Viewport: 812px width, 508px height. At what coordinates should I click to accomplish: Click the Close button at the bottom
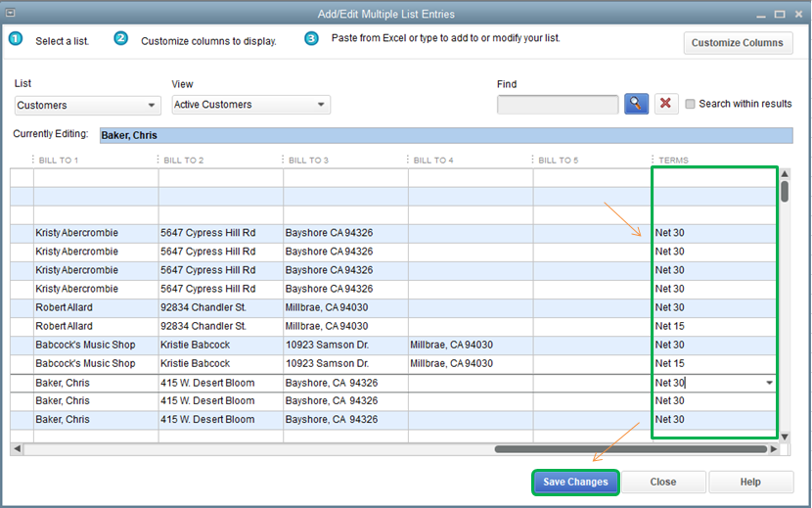[x=663, y=483]
